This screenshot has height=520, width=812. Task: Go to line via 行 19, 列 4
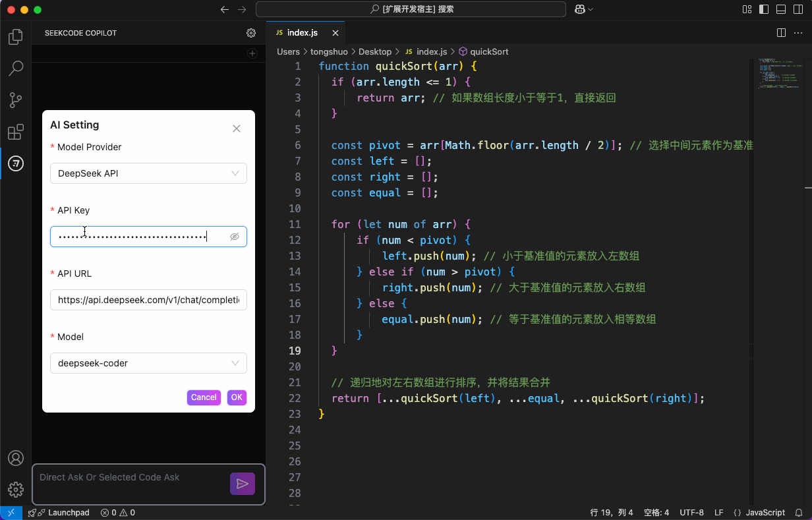(612, 513)
